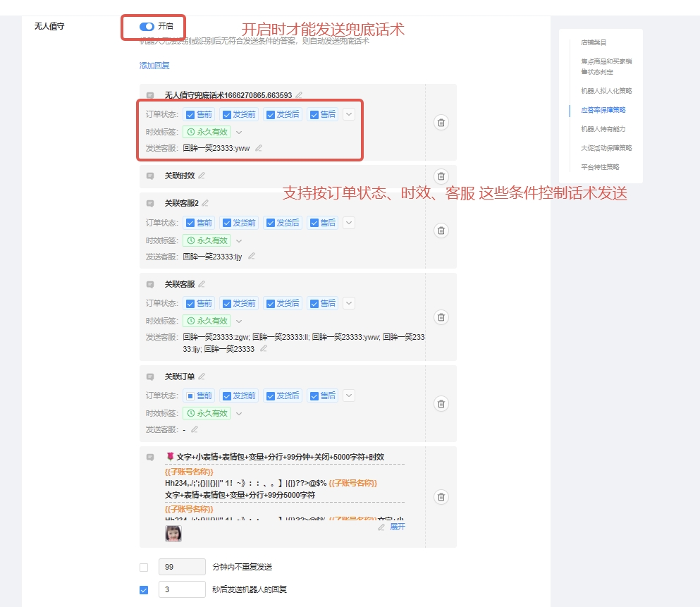
Task: Select 应答率保障策略 in side navigation
Action: (603, 110)
